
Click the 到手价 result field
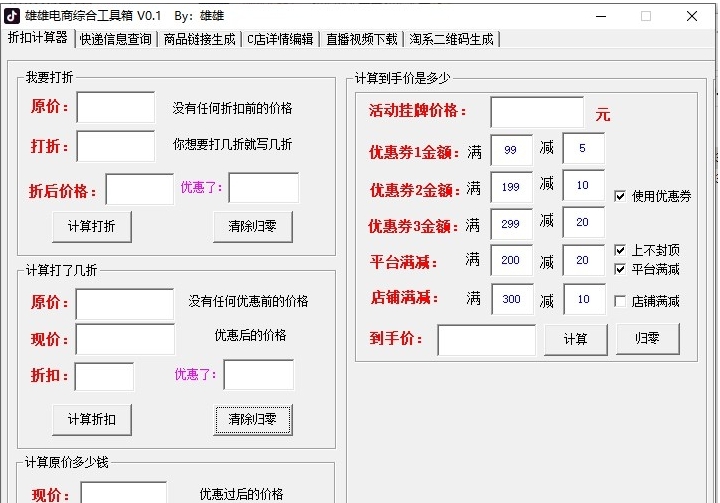click(486, 340)
